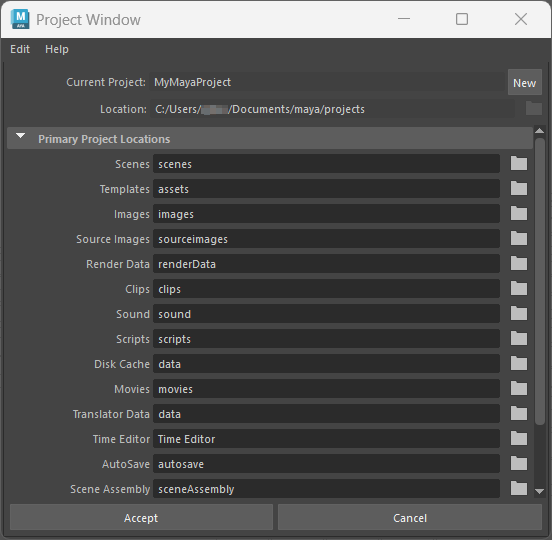Browse folder for Scripts location

[x=519, y=339]
